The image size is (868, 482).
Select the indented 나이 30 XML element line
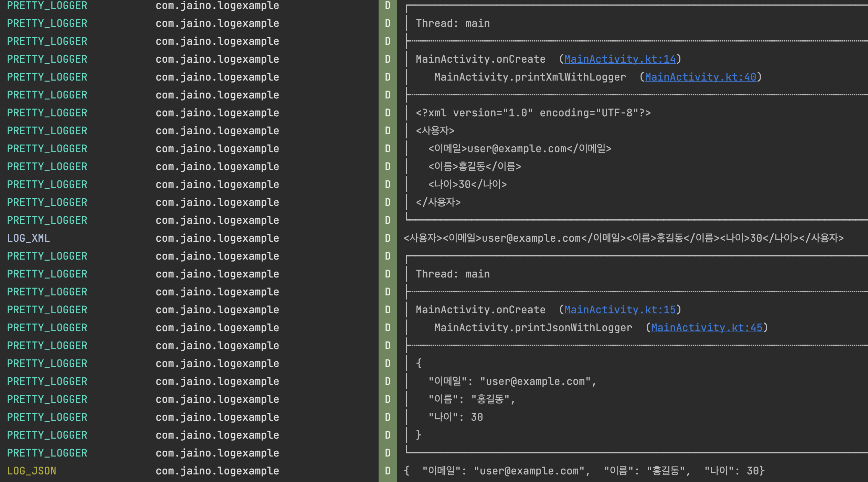467,185
